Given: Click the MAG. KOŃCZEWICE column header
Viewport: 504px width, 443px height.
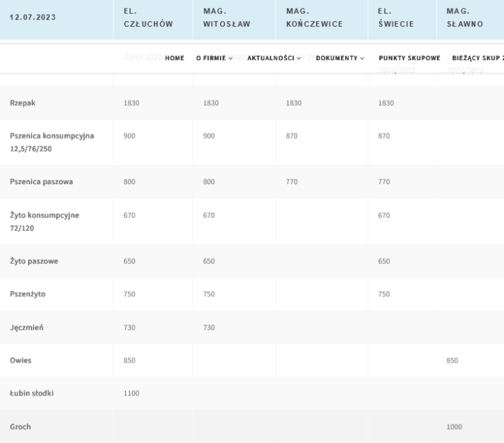Looking at the screenshot, I should point(314,17).
